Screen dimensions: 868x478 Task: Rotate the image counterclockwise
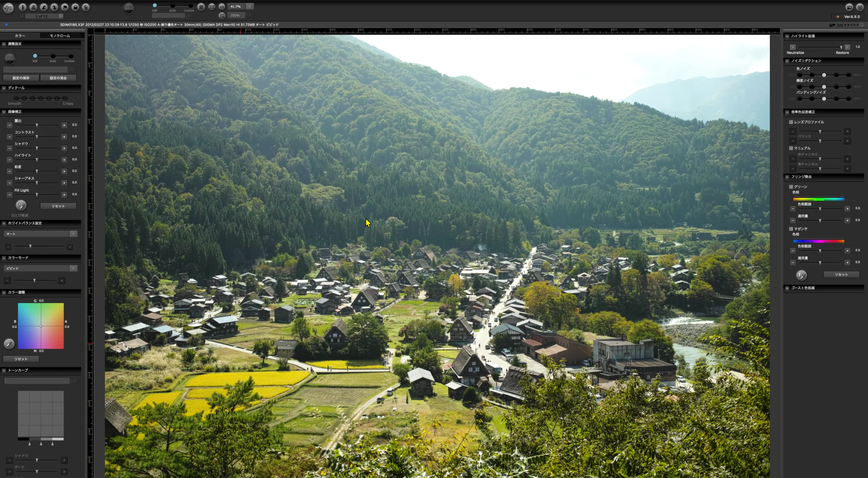click(43, 7)
